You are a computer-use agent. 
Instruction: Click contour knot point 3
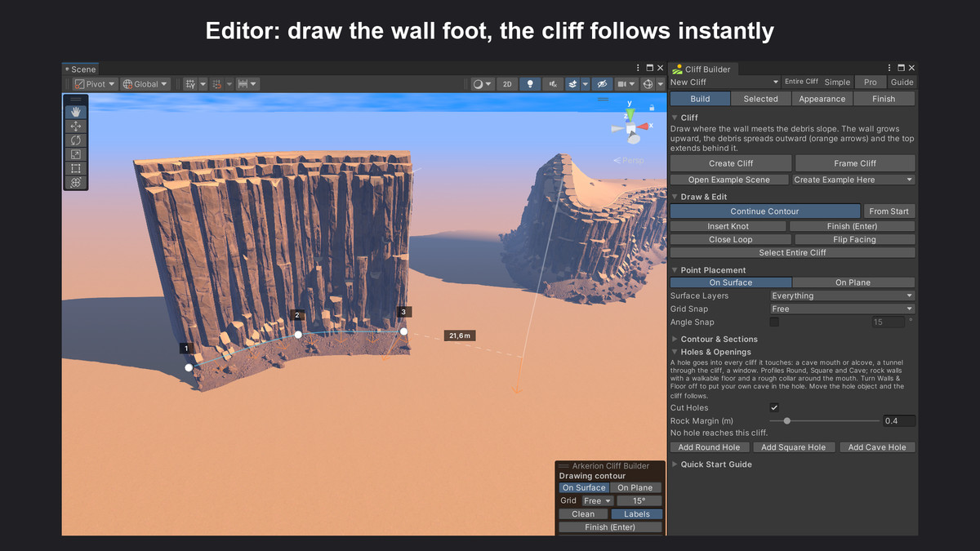tap(403, 331)
